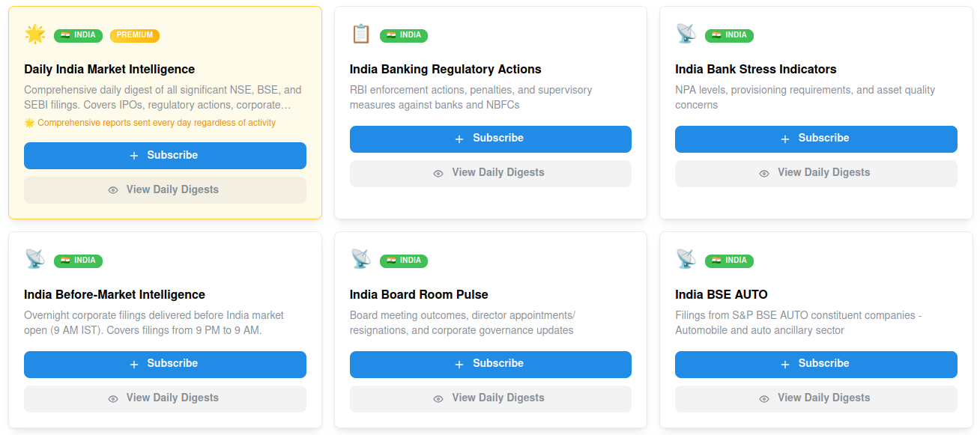
Task: Click the satellite icon on India Before-Market Intelligence card
Action: pos(35,260)
